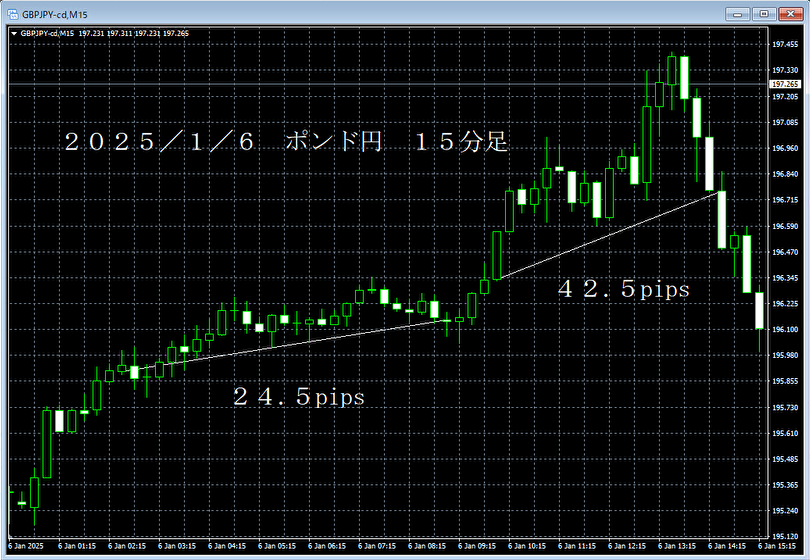Click time axis label 6 Jan 09:15
The image size is (810, 560).
click(477, 546)
